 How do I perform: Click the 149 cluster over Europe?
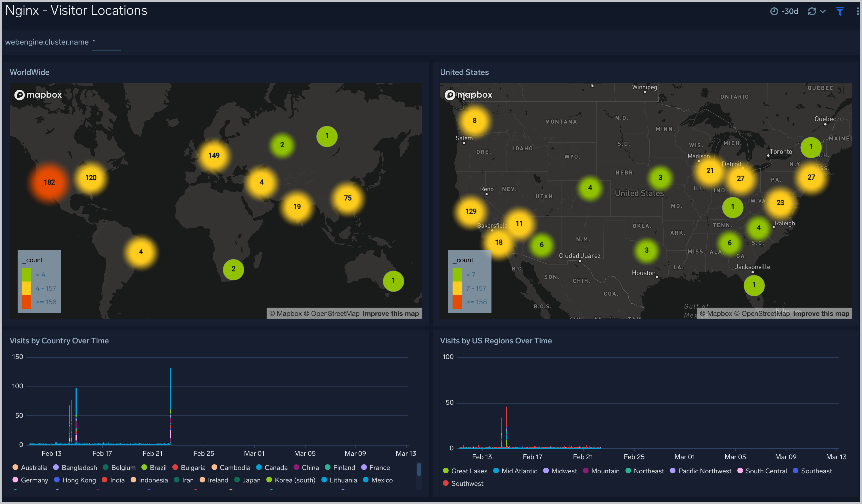214,156
